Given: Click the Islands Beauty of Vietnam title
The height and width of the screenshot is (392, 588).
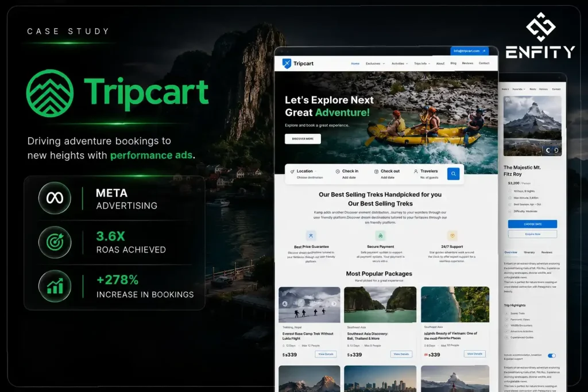Looking at the screenshot, I should pyautogui.click(x=450, y=335).
